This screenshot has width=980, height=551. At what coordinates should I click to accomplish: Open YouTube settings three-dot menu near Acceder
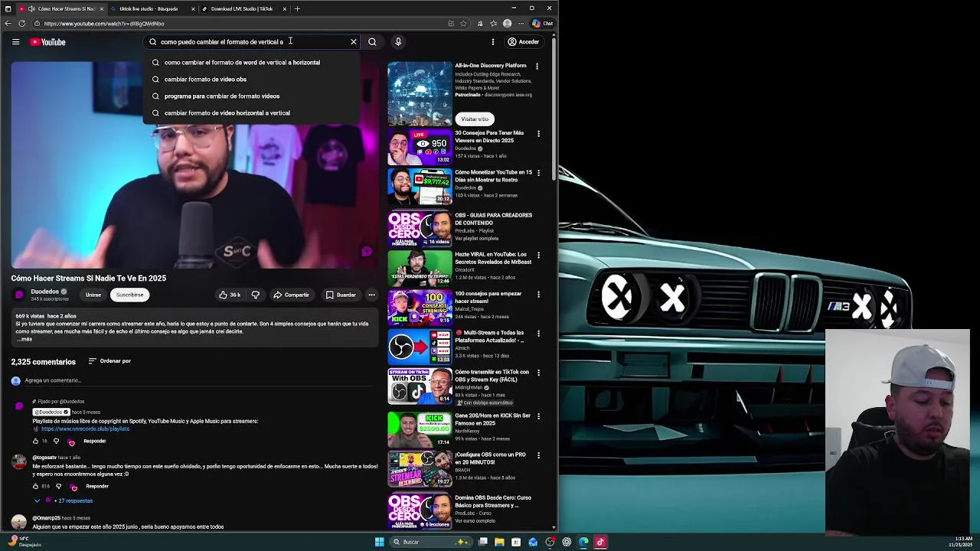493,42
